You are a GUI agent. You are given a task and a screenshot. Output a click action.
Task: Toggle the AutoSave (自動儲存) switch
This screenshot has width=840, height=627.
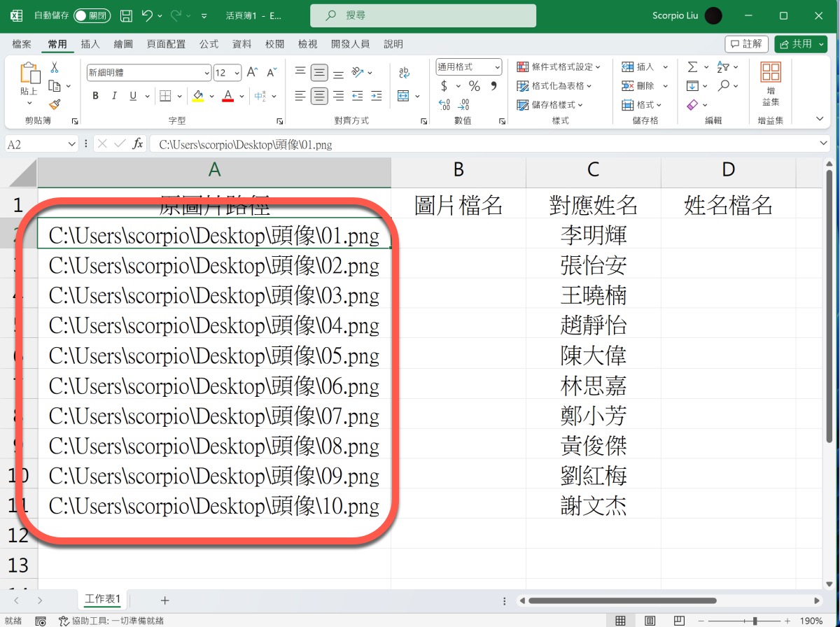[92, 15]
